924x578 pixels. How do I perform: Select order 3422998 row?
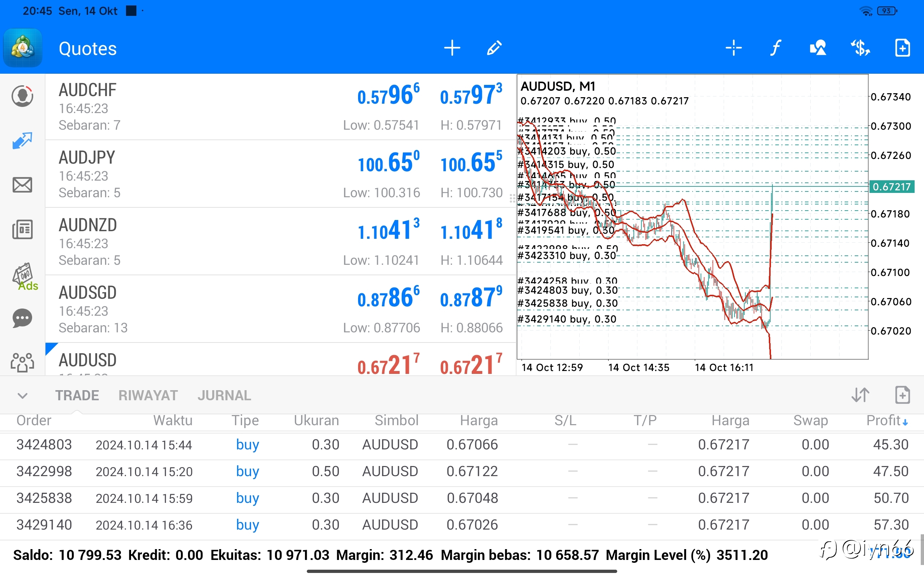click(x=462, y=472)
